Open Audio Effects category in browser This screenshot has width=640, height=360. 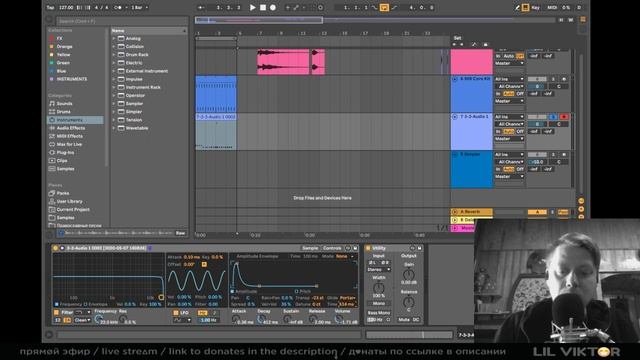(71, 128)
